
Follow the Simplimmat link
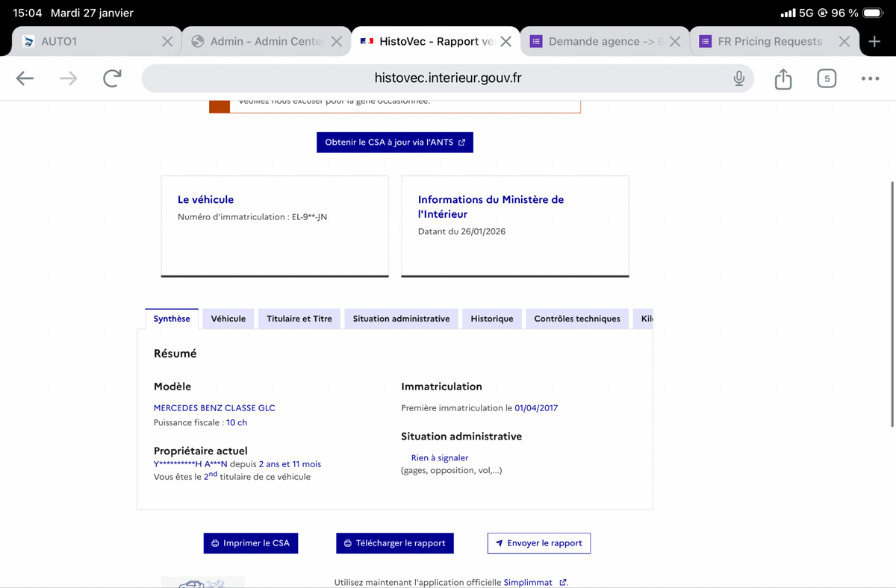click(528, 582)
